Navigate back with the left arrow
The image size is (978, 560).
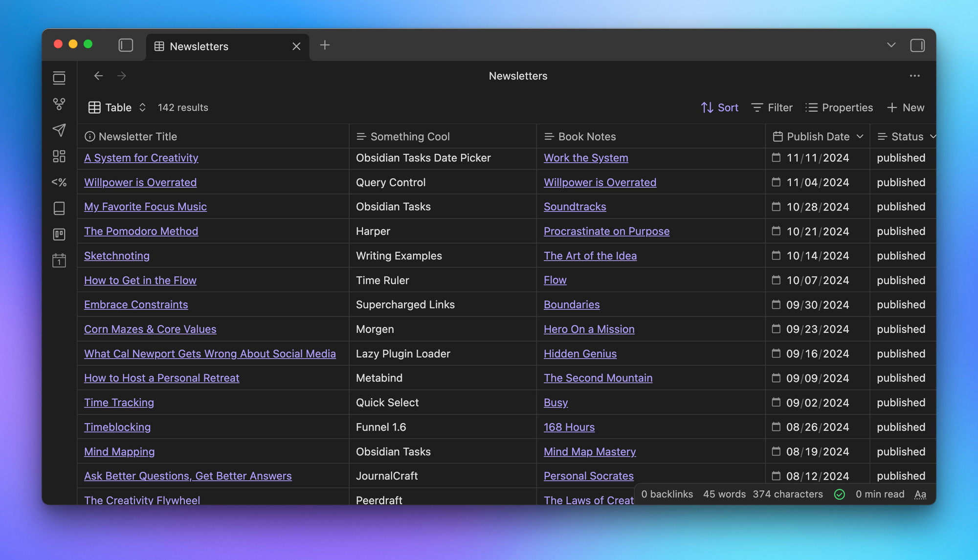pyautogui.click(x=98, y=76)
